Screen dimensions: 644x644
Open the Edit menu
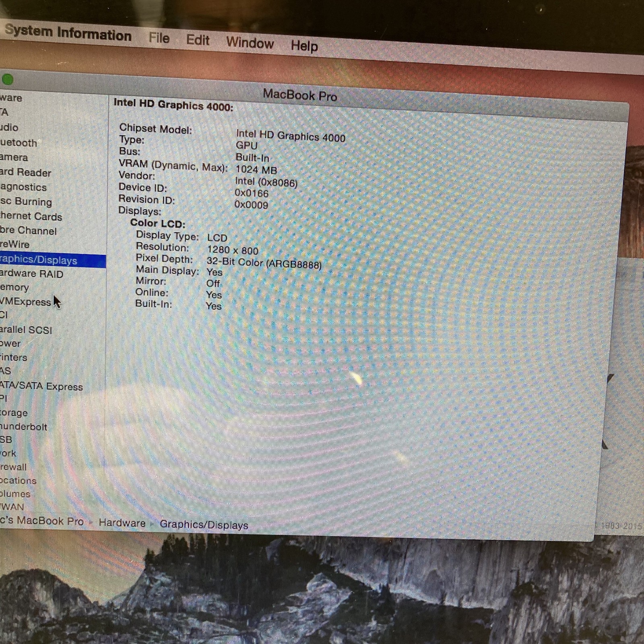pyautogui.click(x=198, y=40)
